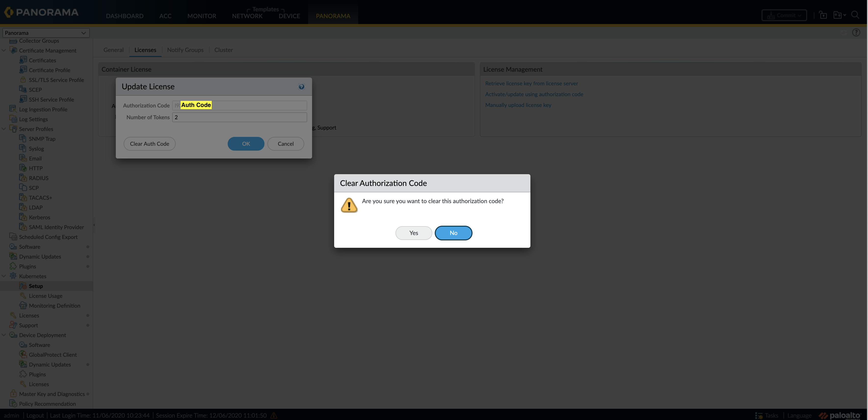Click Retrieve license key from license server
The height and width of the screenshot is (420, 868).
[531, 83]
